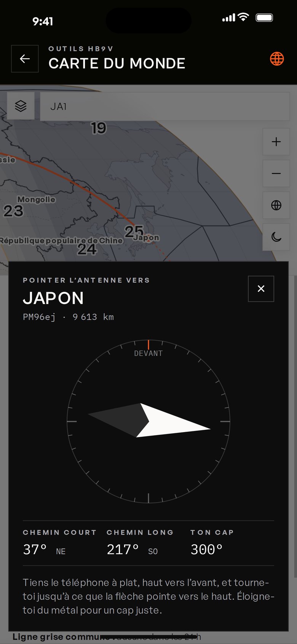This screenshot has width=297, height=644.
Task: Go back with the arrow button
Action: (x=25, y=59)
